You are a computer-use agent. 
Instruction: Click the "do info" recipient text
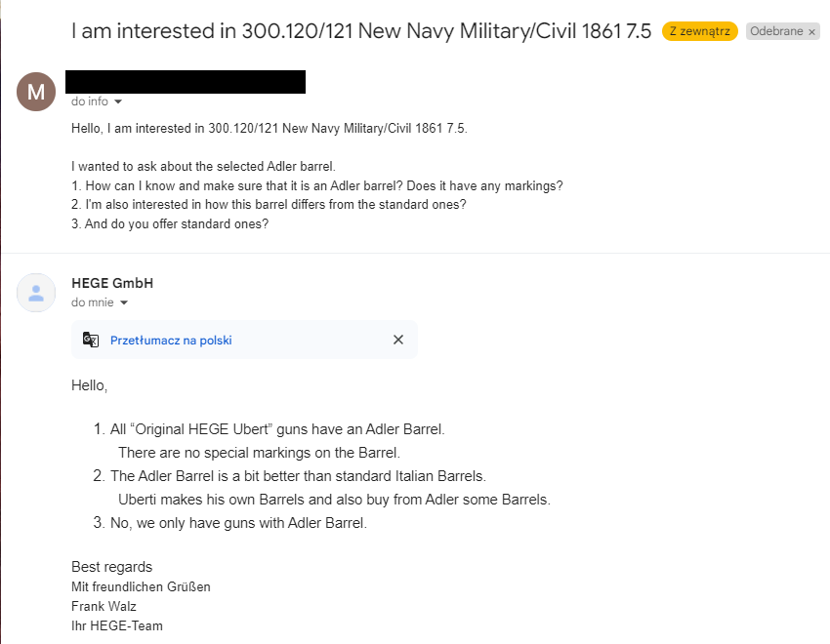[90, 101]
